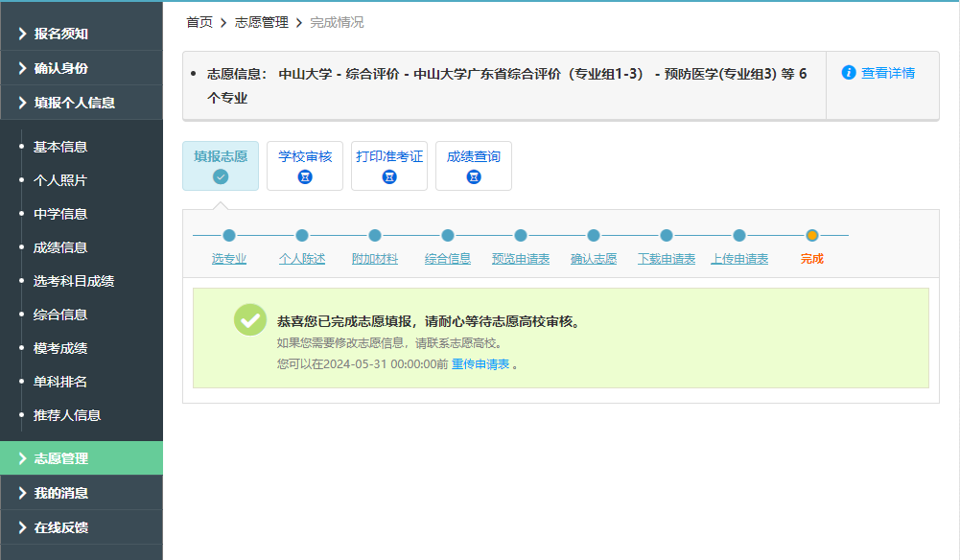Viewport: 960px width, 560px height.
Task: Go to 单科排名 submenu item
Action: click(60, 382)
